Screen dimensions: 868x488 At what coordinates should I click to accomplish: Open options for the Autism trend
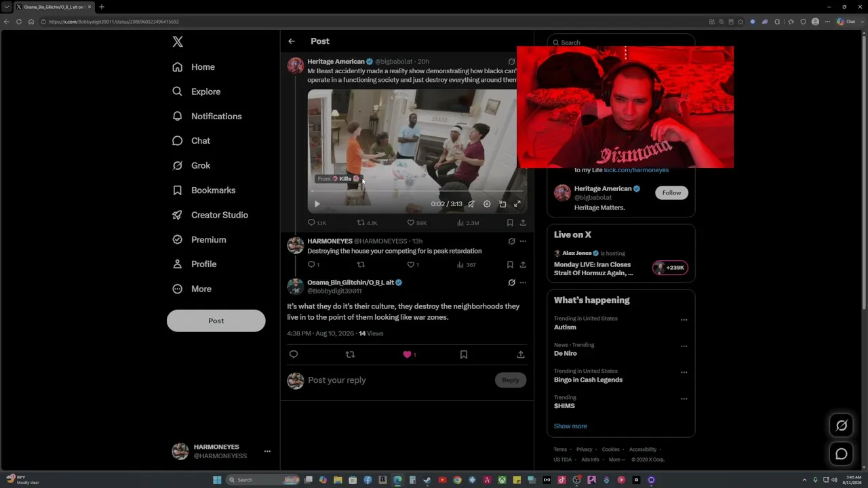[684, 320]
